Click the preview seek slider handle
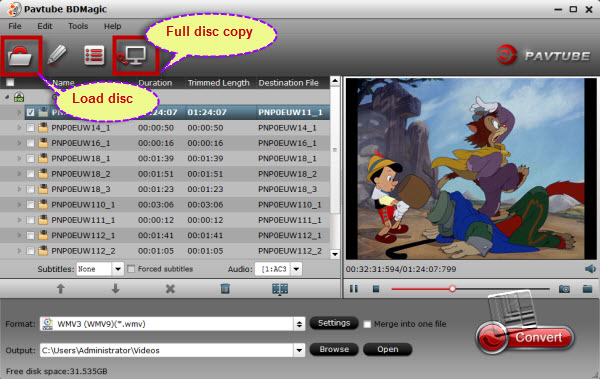 [452, 289]
